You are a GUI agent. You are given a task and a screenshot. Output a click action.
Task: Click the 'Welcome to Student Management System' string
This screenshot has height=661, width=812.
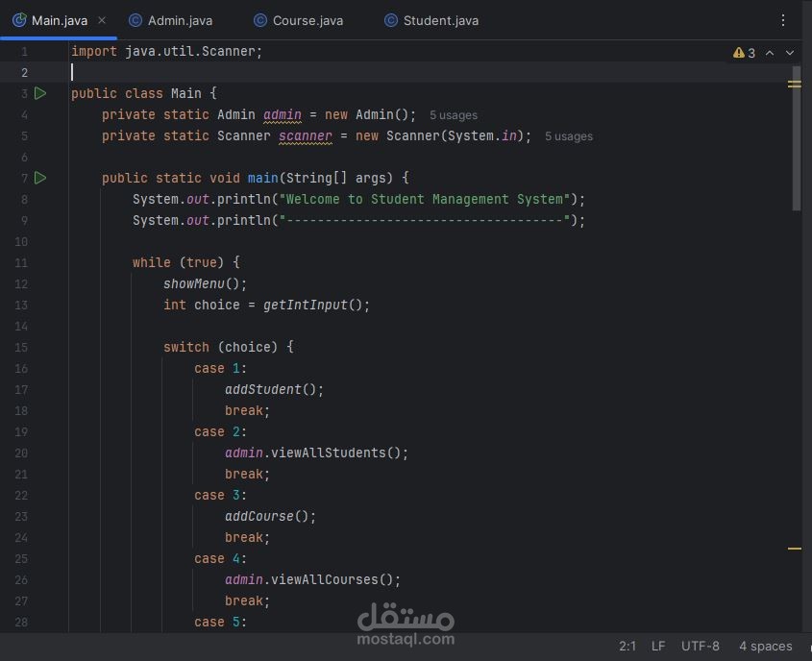(424, 199)
